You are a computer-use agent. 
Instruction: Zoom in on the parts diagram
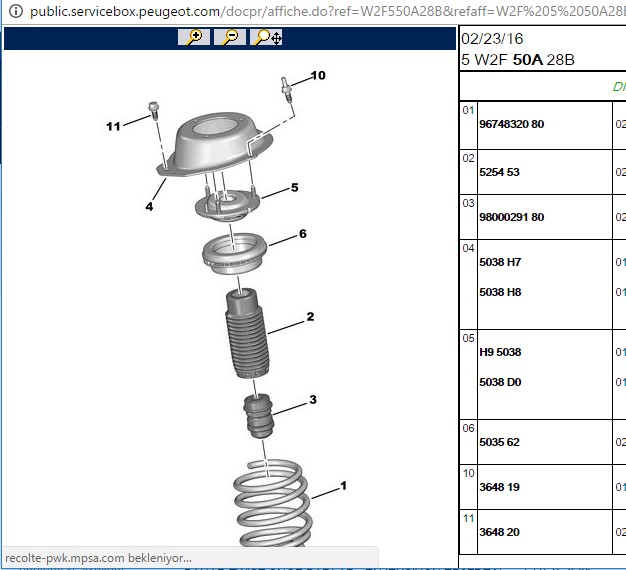click(x=194, y=37)
